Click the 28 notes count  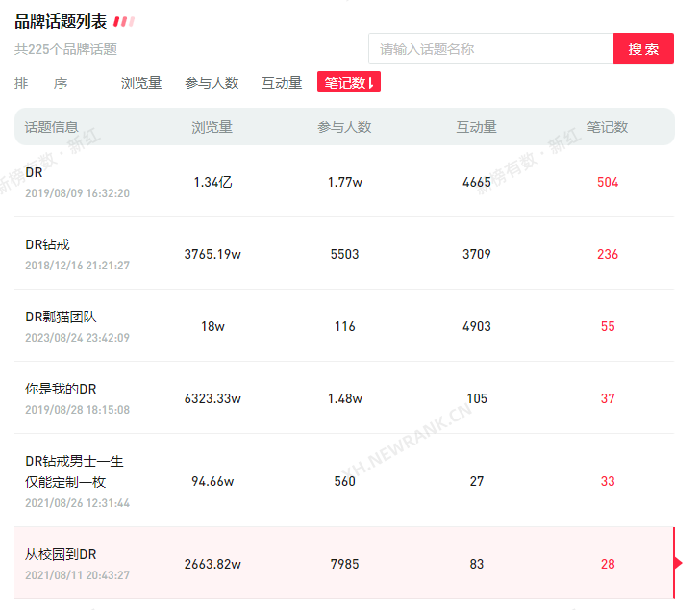pos(608,564)
